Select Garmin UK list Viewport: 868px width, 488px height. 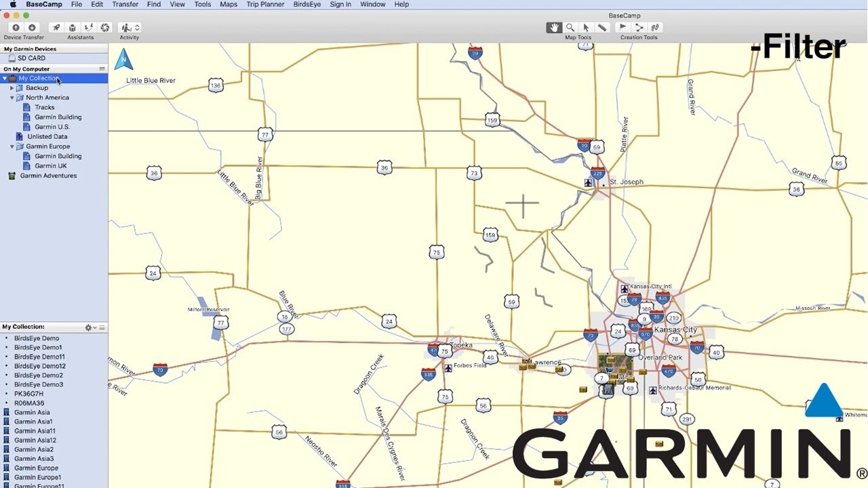coord(51,166)
